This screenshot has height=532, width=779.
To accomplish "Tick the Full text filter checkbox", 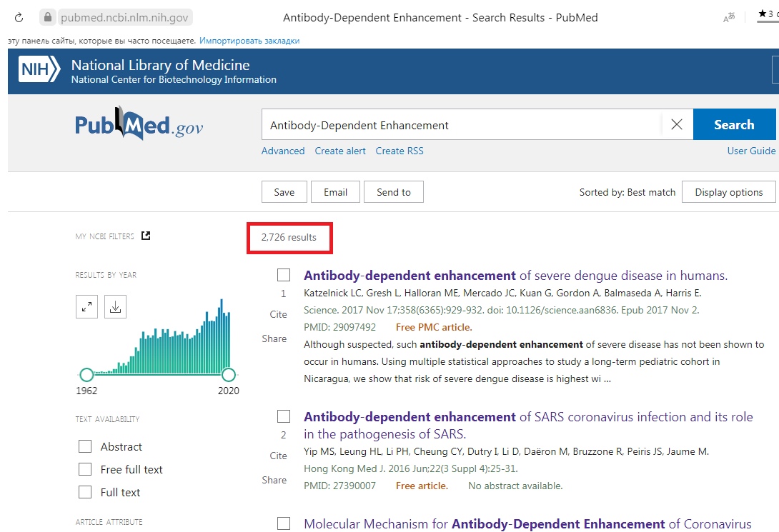I will (86, 492).
